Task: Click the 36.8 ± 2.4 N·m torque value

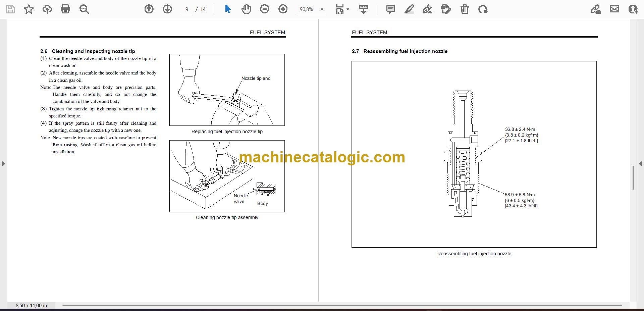Action: pyautogui.click(x=520, y=129)
